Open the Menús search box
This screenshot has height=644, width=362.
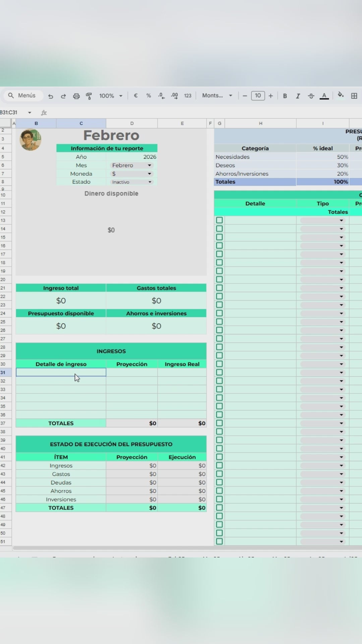23,96
